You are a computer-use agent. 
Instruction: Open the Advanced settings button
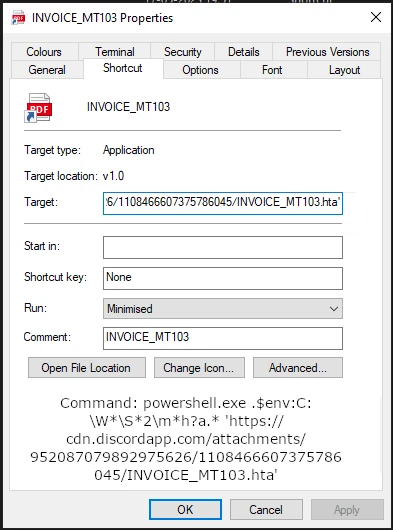[298, 367]
